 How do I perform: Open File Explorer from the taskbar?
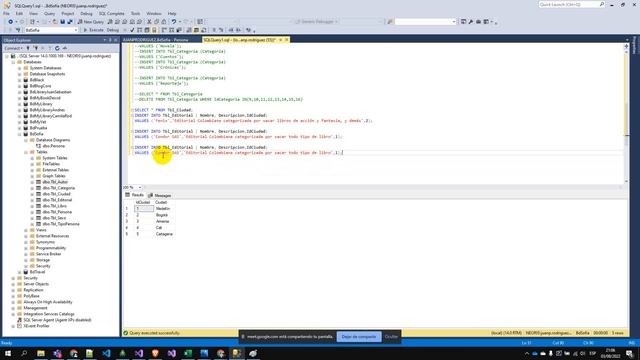41,353
